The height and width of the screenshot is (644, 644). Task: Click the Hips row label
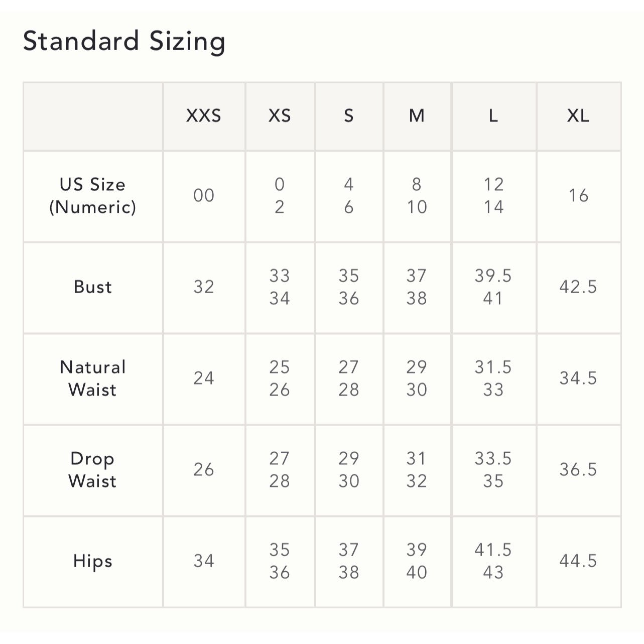click(93, 561)
